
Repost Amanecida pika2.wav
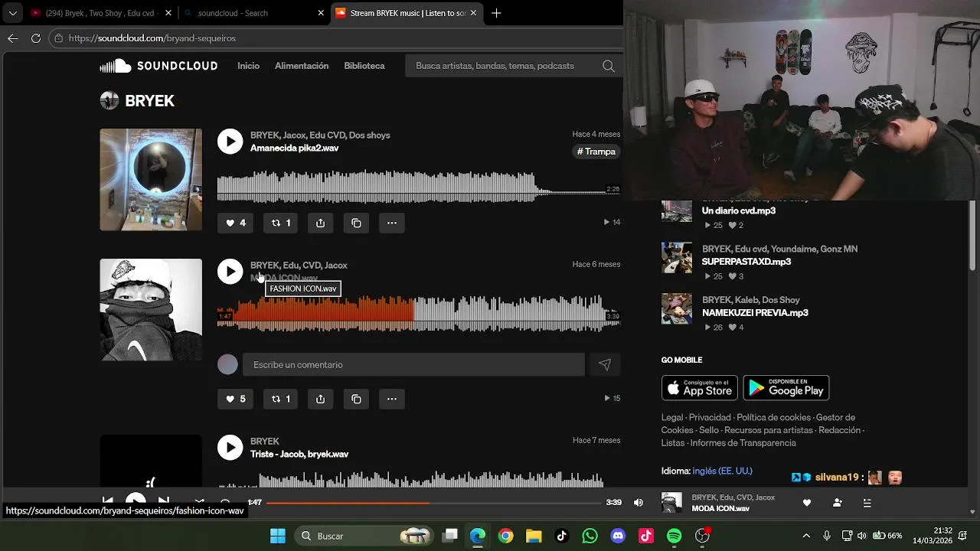280,223
